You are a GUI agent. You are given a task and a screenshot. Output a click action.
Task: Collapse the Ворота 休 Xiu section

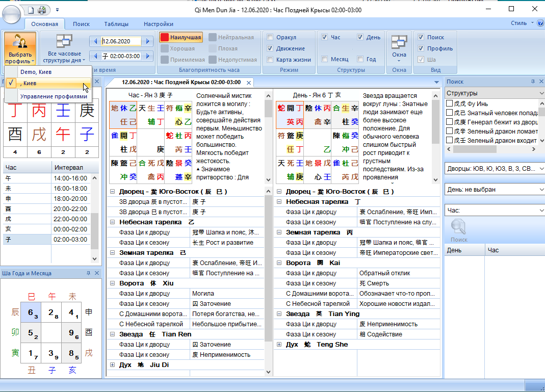tap(112, 283)
